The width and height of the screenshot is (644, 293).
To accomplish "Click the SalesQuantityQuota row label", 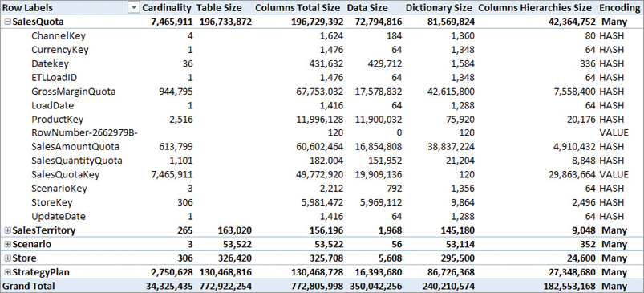I will click(x=77, y=161).
